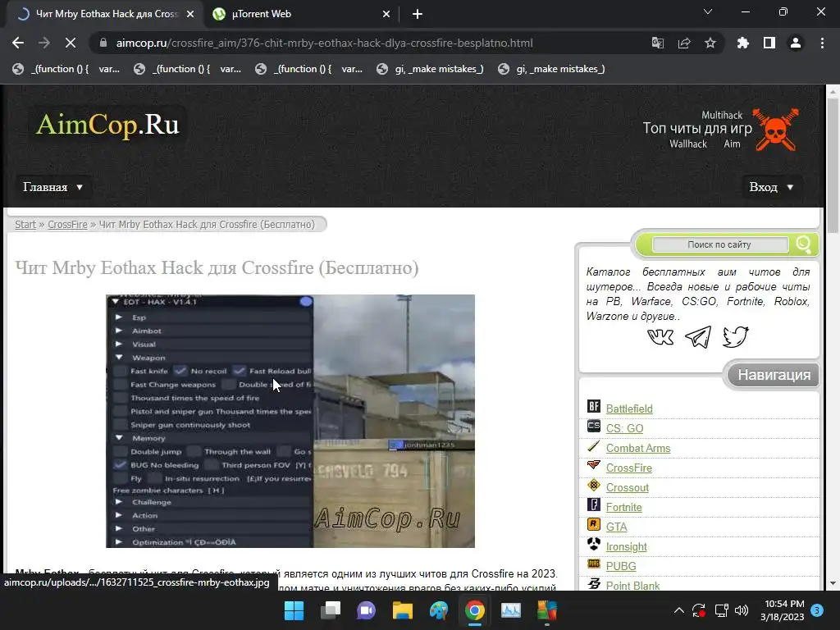
Task: Open the first _(function () { bookmark
Action: pyautogui.click(x=66, y=69)
